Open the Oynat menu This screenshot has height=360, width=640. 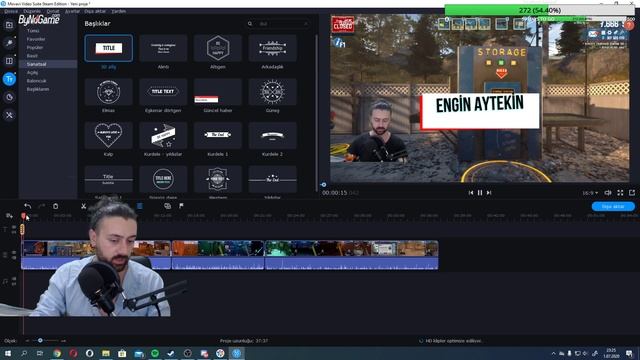53,11
